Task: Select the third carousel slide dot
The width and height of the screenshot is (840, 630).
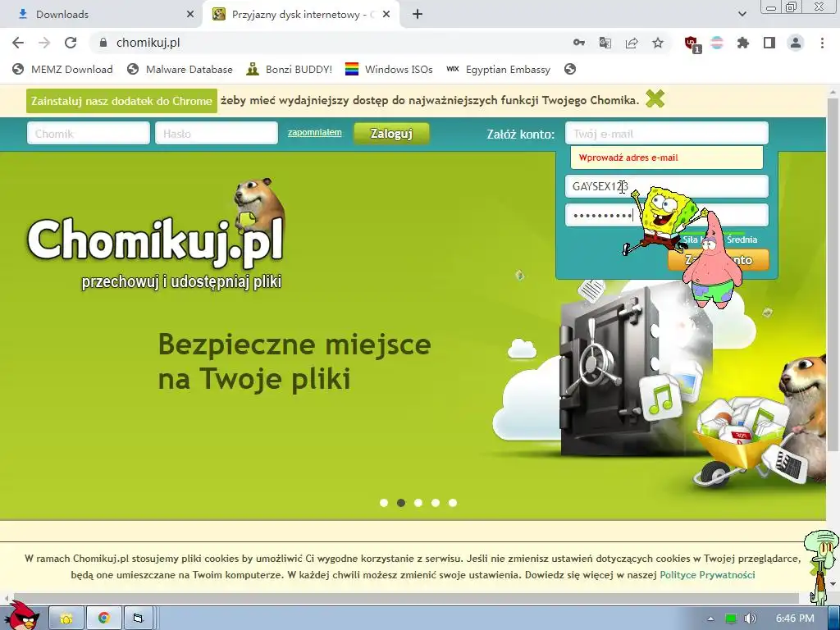Action: (x=418, y=503)
